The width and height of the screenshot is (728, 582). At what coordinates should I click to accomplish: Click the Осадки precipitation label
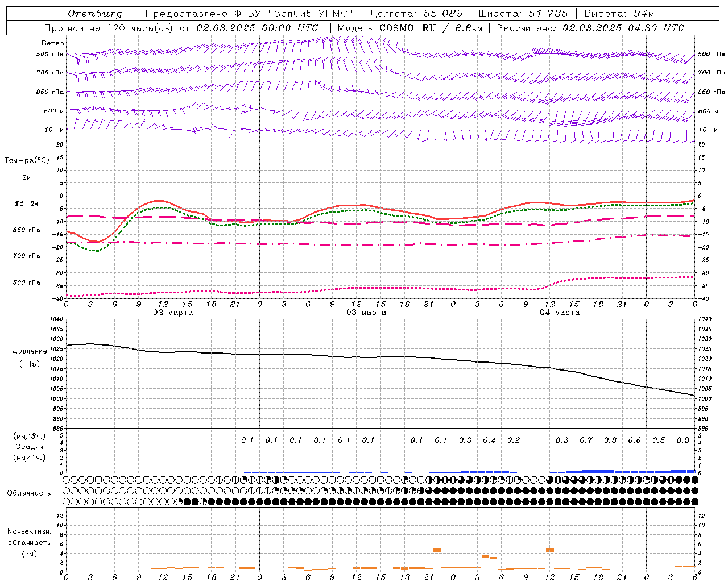pyautogui.click(x=30, y=447)
